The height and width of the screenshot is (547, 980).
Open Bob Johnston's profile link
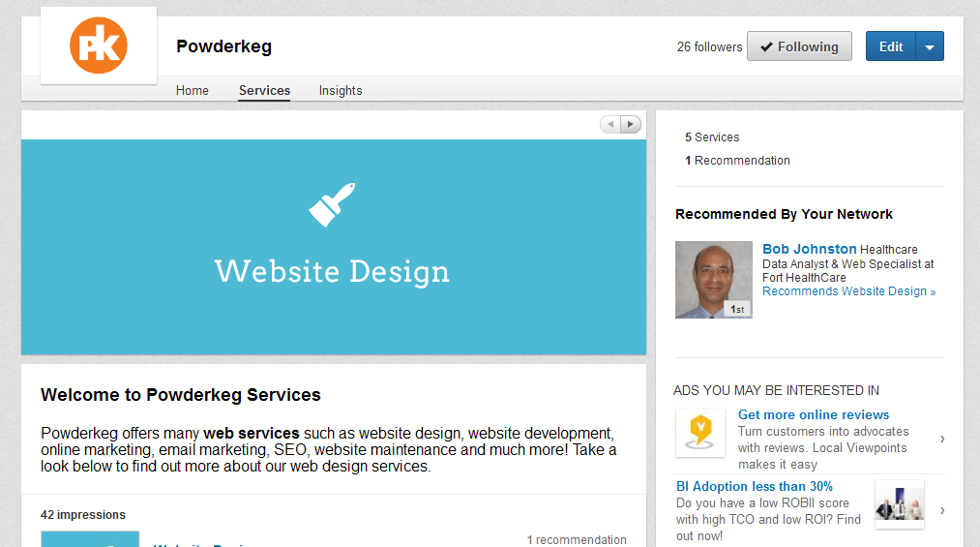coord(810,249)
